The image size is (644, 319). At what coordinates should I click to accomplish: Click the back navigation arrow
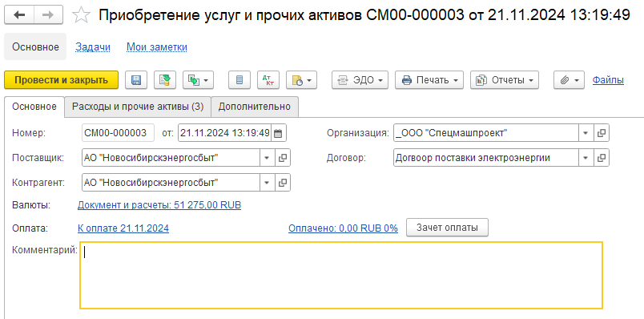[19, 15]
